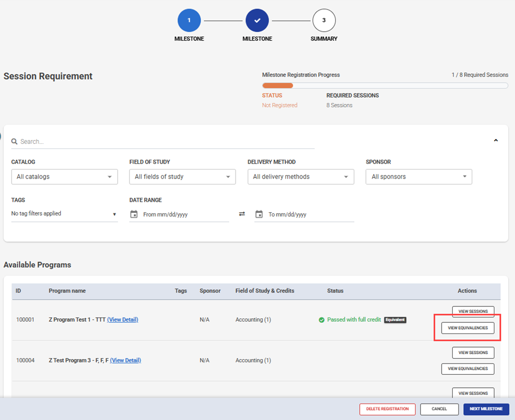This screenshot has height=420, width=515.
Task: Click the completed milestone checkmark step
Action: point(257,21)
